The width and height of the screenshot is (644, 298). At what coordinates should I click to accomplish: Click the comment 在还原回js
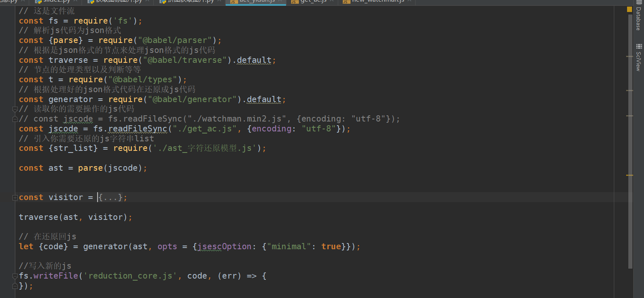click(48, 237)
